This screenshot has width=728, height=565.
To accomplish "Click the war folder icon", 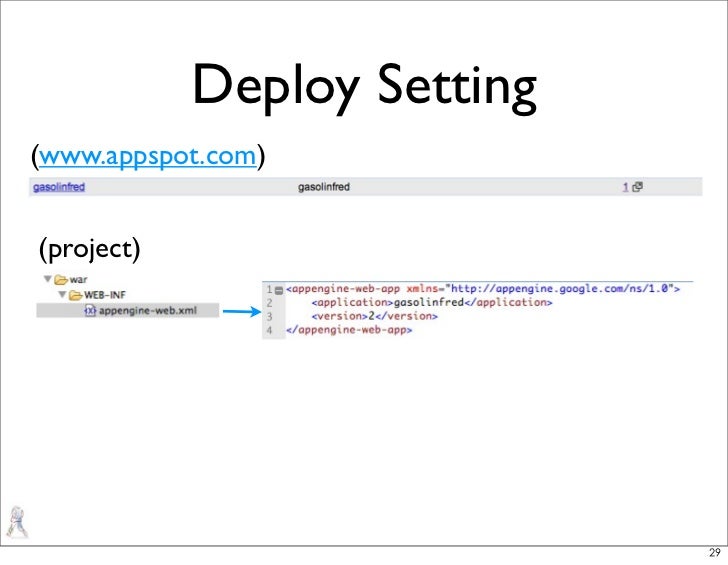I will [x=61, y=279].
